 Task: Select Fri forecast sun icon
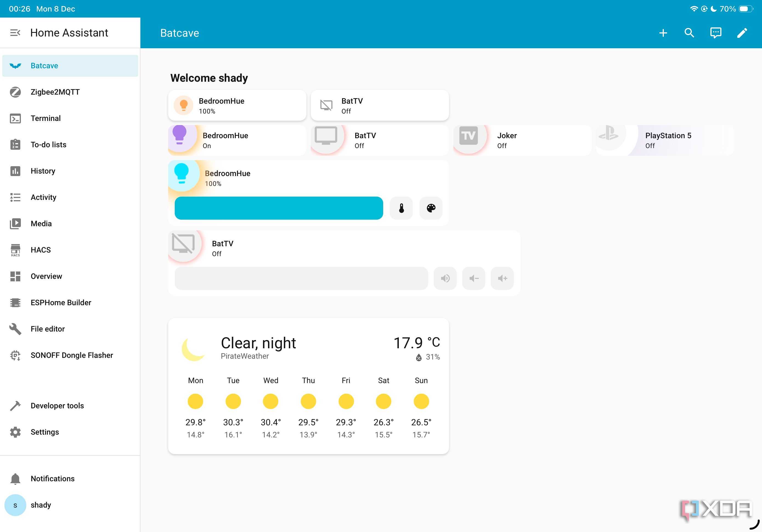346,401
